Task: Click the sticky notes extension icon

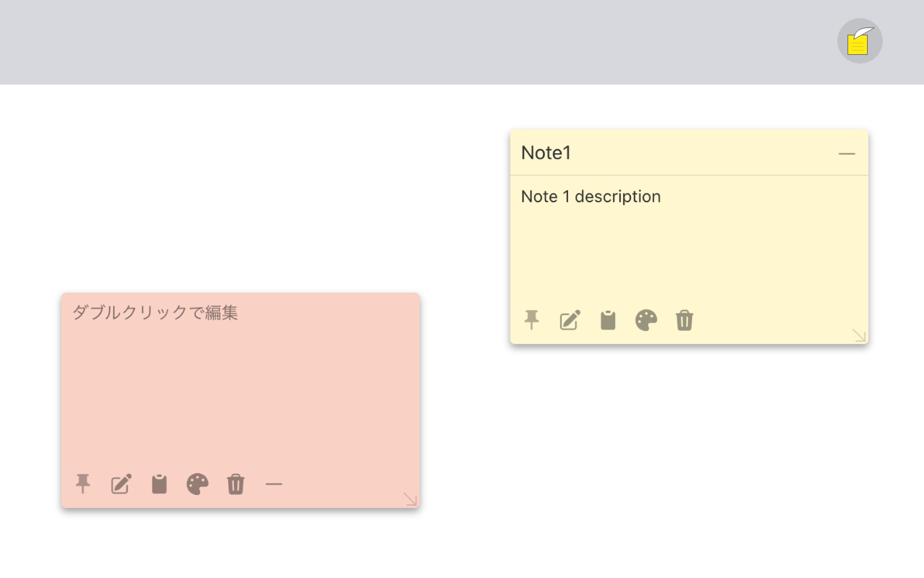Action: (x=859, y=41)
